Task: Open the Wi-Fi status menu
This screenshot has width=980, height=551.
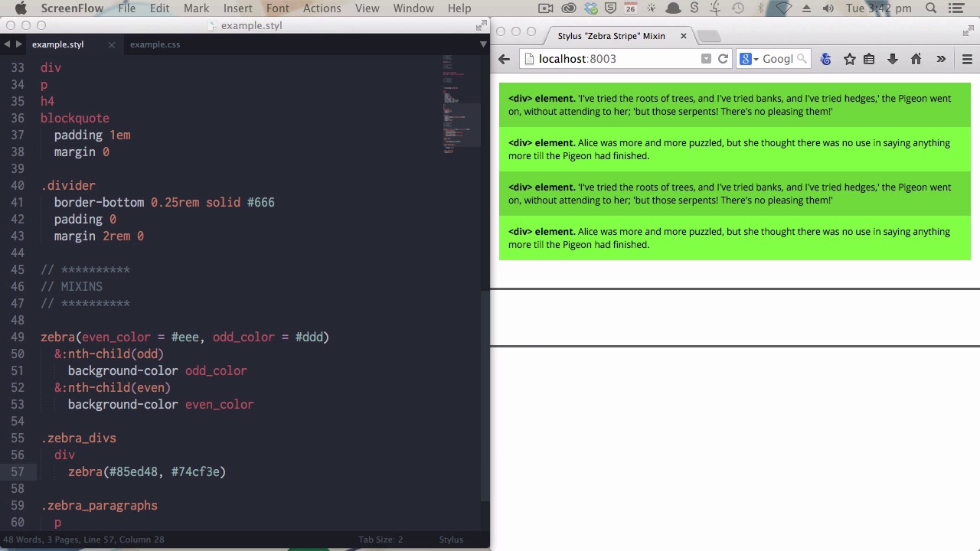Action: point(783,8)
